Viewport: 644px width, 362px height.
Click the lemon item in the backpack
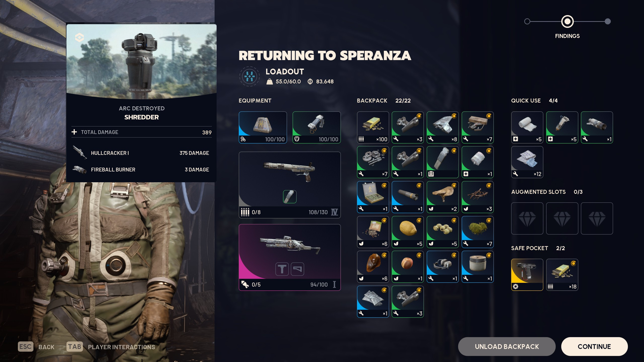[x=408, y=232]
